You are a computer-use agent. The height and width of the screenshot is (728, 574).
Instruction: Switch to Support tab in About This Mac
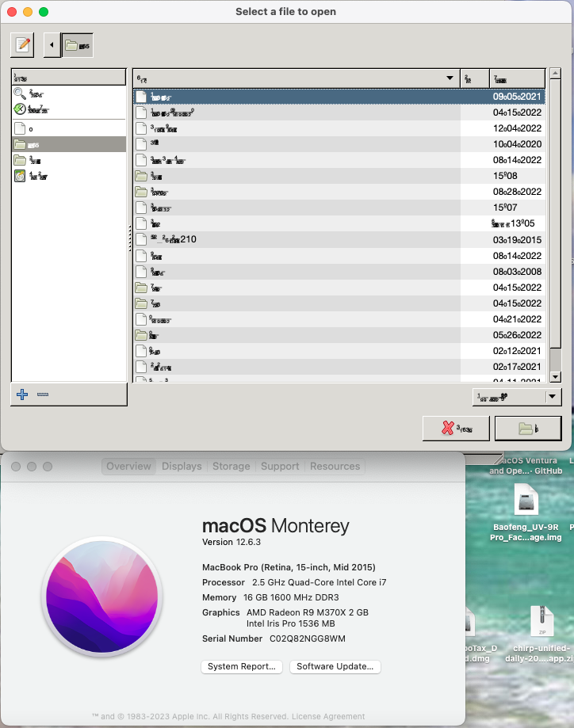[280, 466]
